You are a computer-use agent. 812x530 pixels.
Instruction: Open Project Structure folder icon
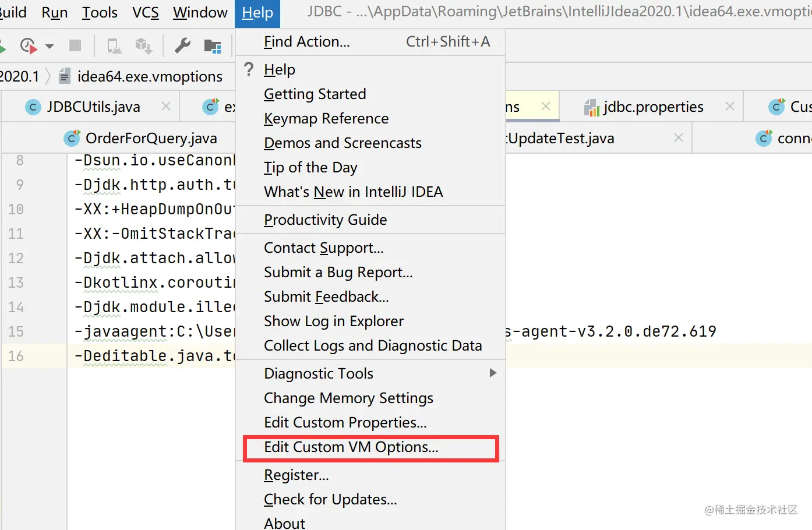(213, 45)
